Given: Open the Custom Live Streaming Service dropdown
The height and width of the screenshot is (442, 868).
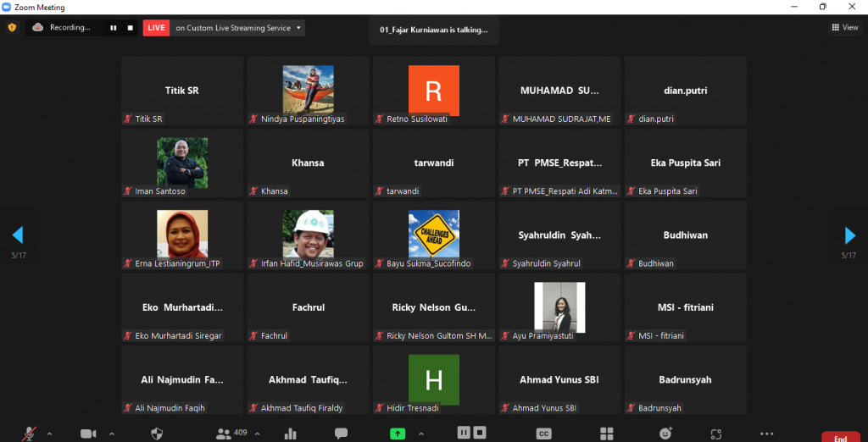Looking at the screenshot, I should 236,28.
